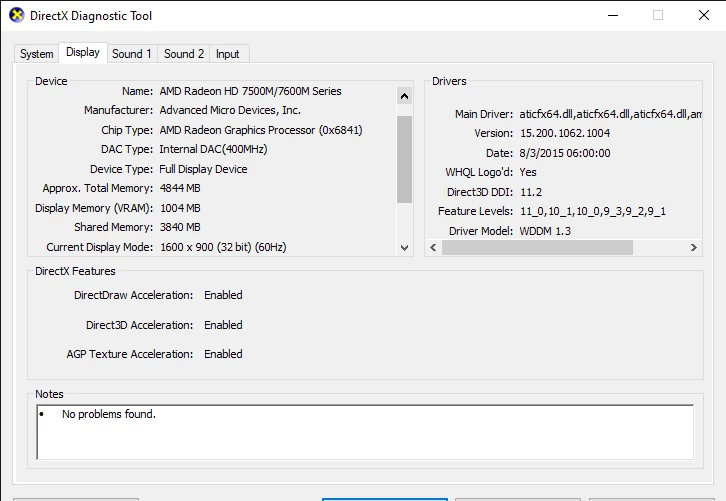Click chip type 'AMD Radeon Graphics Processor (0x6841)'
The height and width of the screenshot is (501, 726).
tap(261, 130)
